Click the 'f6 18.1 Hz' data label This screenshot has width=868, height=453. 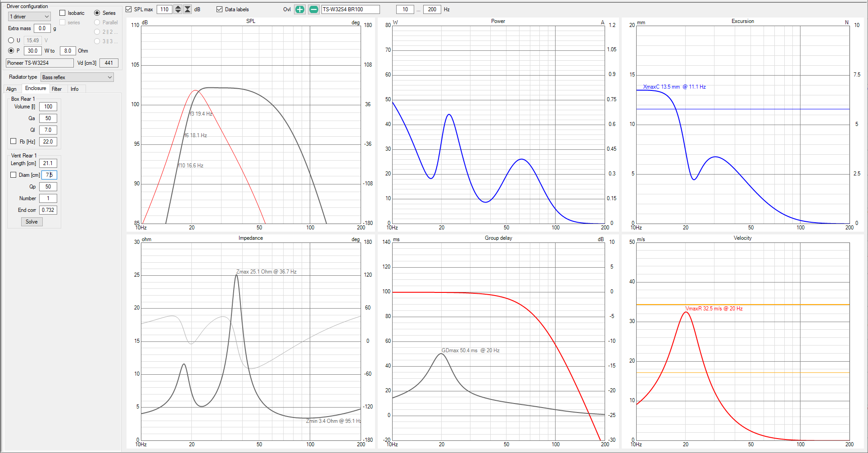click(x=195, y=135)
